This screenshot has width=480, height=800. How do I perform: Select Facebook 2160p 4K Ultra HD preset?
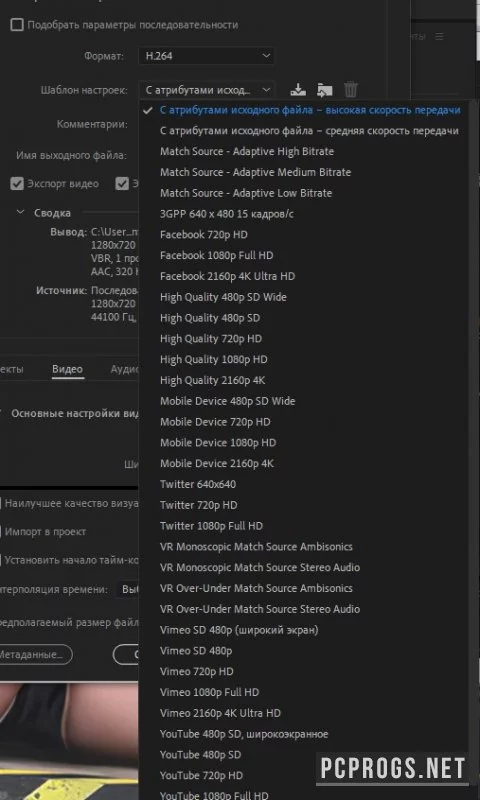click(228, 277)
